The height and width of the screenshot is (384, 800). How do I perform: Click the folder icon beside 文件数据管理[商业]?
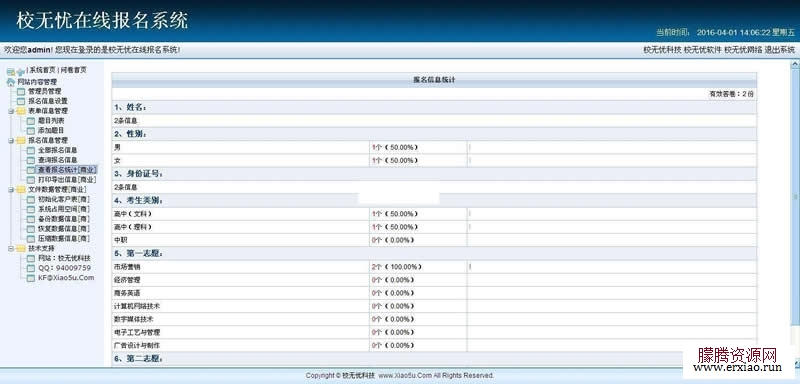click(x=21, y=190)
